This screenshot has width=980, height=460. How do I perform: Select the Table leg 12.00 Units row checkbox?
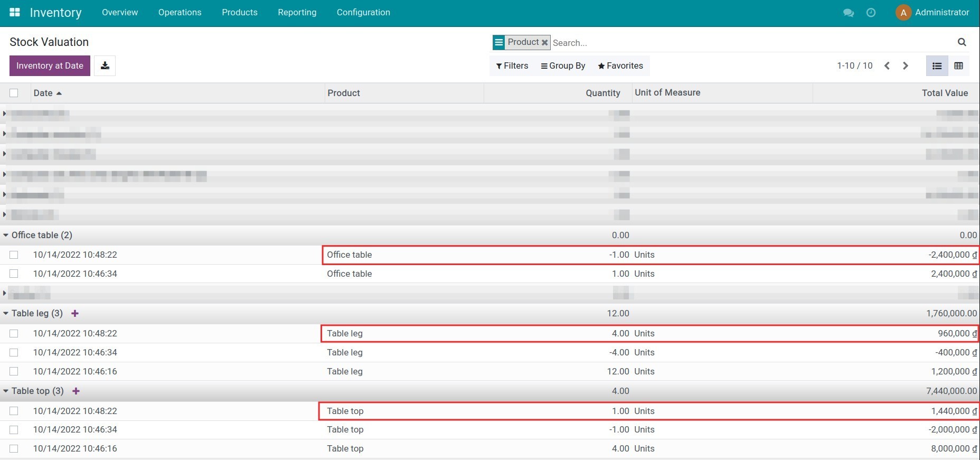(x=14, y=371)
